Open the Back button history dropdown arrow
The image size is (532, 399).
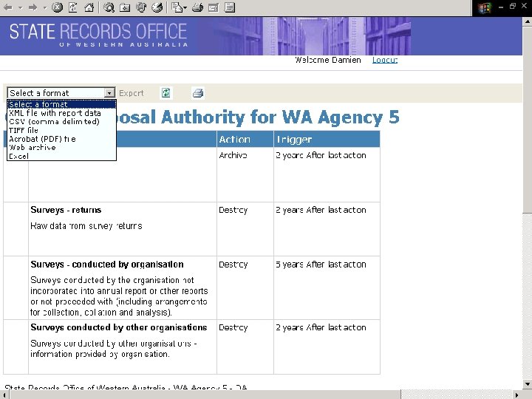pyautogui.click(x=21, y=7)
